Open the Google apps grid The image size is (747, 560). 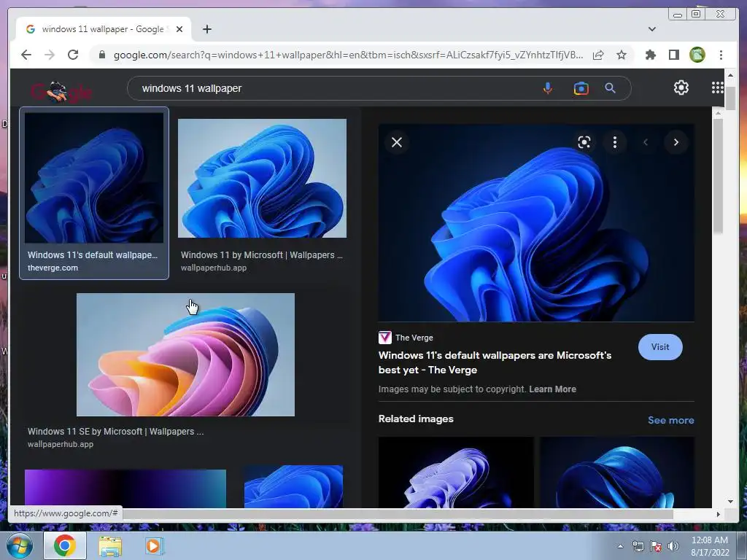pos(717,87)
